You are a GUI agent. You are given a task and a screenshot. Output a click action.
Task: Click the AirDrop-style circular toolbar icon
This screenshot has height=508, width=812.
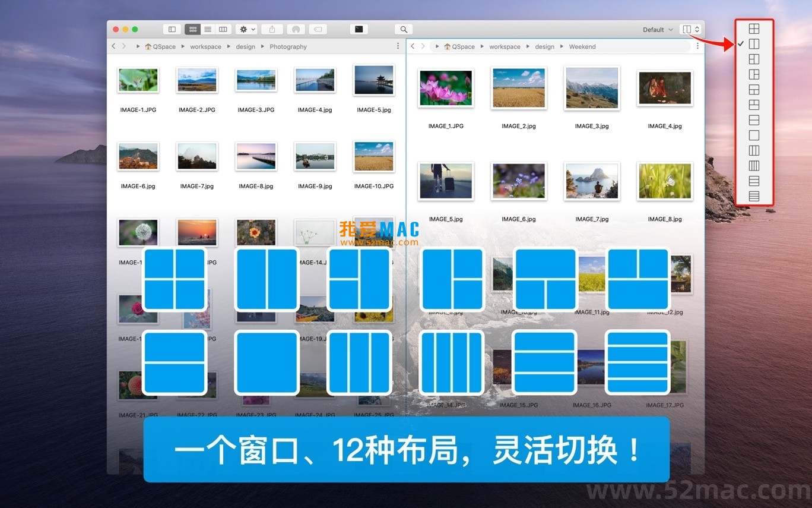(x=296, y=29)
